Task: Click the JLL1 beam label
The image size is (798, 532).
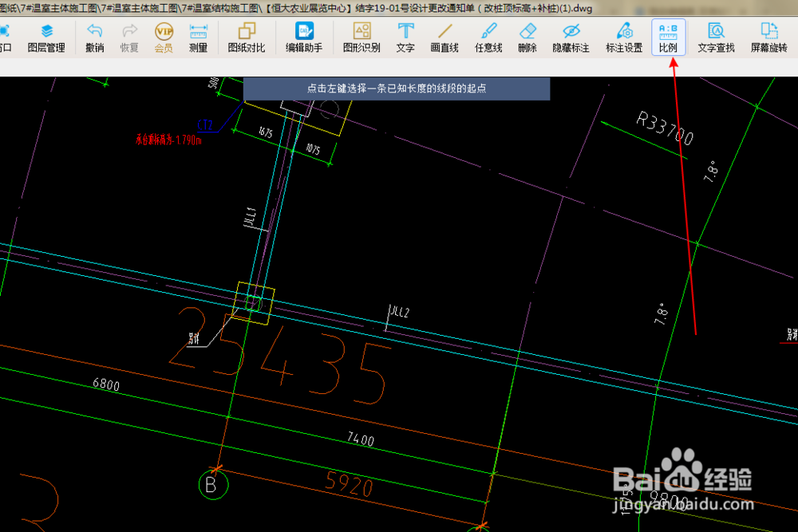Action: pos(250,217)
